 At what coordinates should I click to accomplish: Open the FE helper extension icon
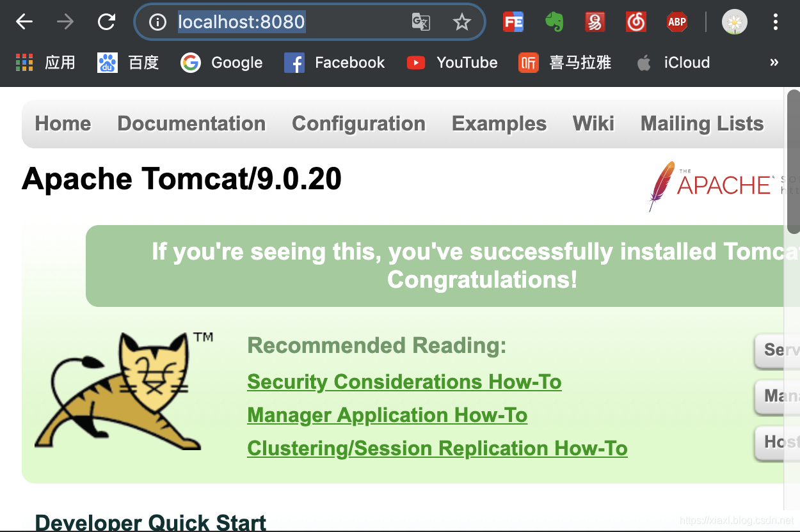click(x=513, y=22)
